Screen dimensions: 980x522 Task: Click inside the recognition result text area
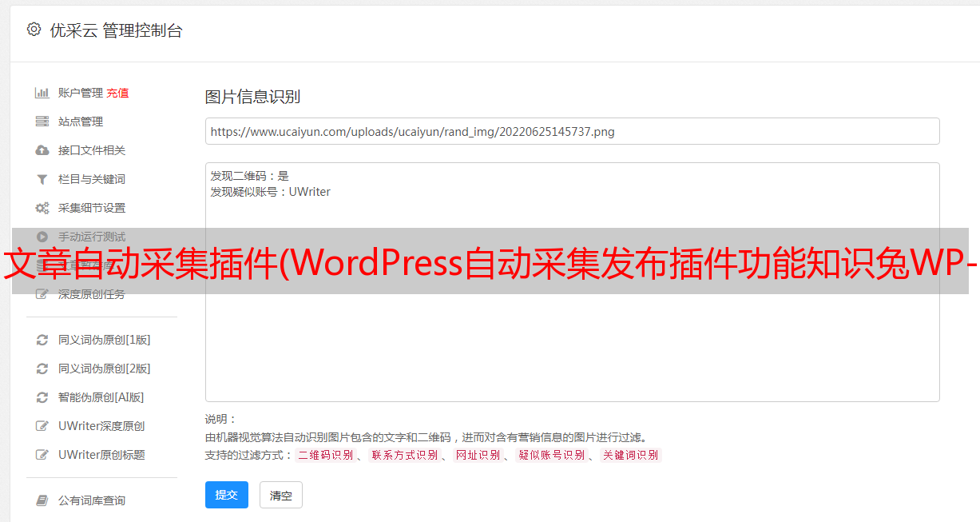572,282
